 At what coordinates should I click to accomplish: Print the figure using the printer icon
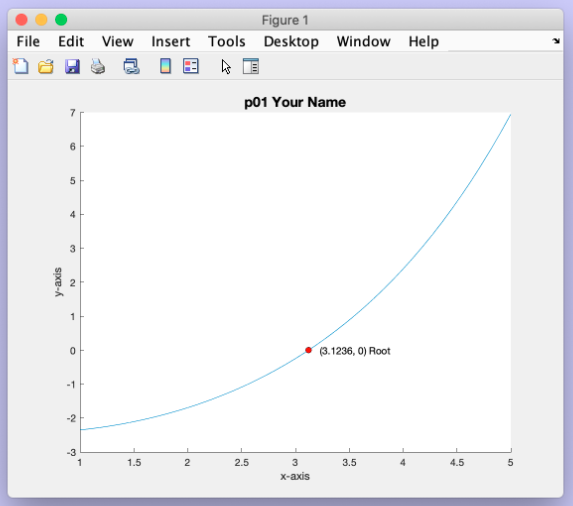point(98,66)
